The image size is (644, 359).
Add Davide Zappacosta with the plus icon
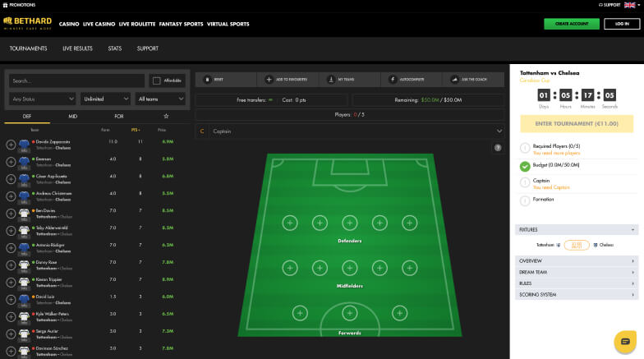[x=11, y=145]
